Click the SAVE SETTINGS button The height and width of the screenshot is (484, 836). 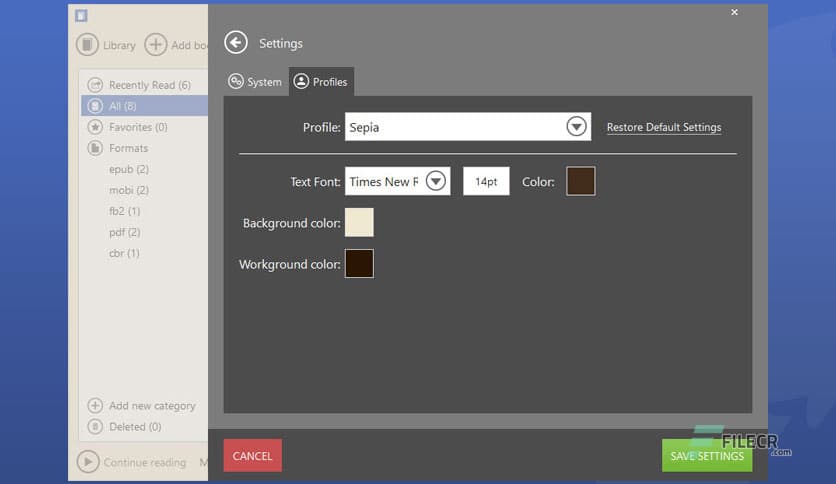(707, 456)
